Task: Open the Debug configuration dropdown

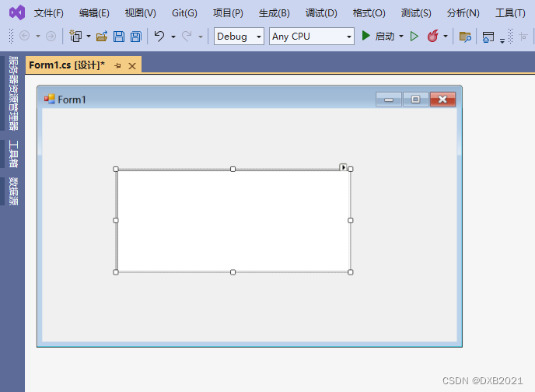Action: 239,36
